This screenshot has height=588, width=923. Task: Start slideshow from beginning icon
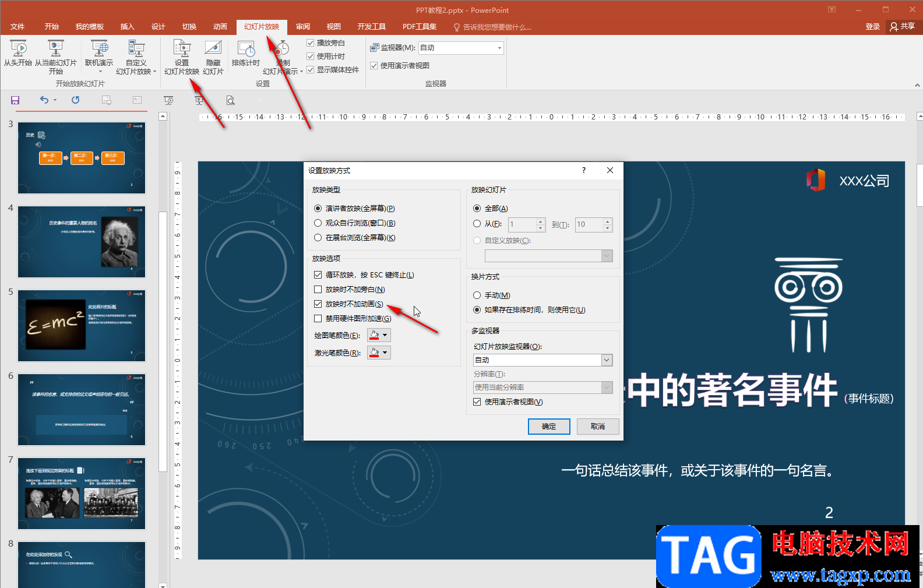[18, 52]
